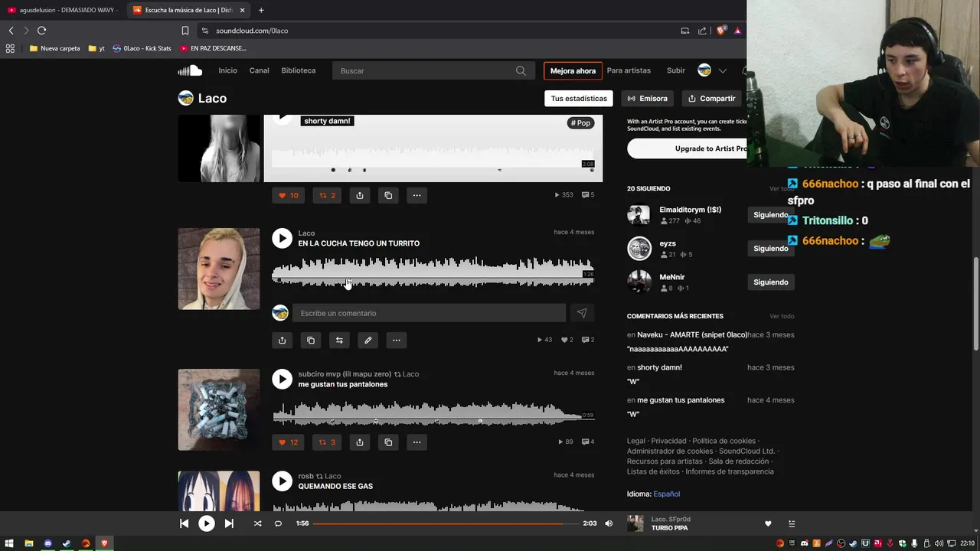Open Canal tab
The image size is (980, 551).
(259, 70)
